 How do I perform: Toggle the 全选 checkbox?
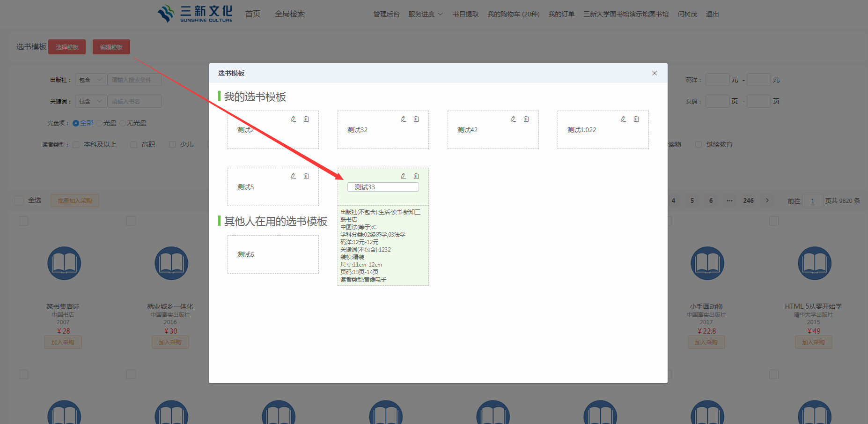[x=19, y=201]
